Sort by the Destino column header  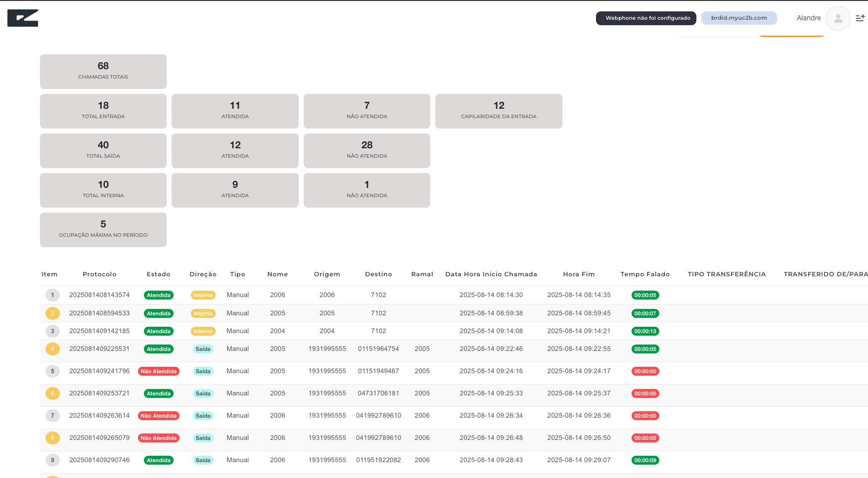tap(378, 274)
